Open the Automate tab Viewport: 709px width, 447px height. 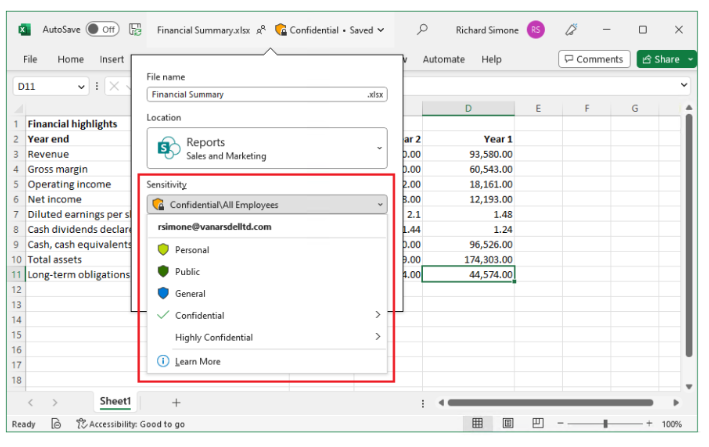444,59
